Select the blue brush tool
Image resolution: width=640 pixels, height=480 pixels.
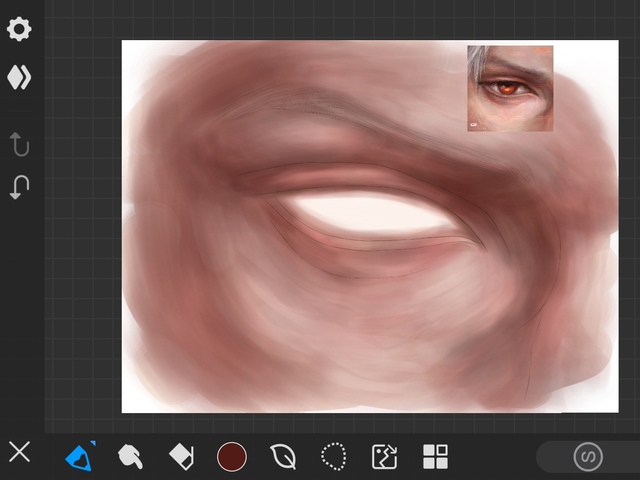(x=79, y=457)
